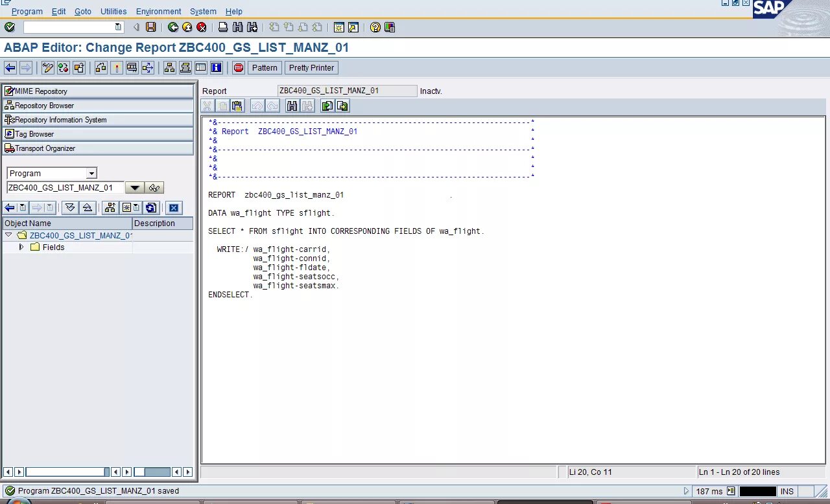Activate the program with the match icon
The width and height of the screenshot is (830, 504).
pos(117,67)
